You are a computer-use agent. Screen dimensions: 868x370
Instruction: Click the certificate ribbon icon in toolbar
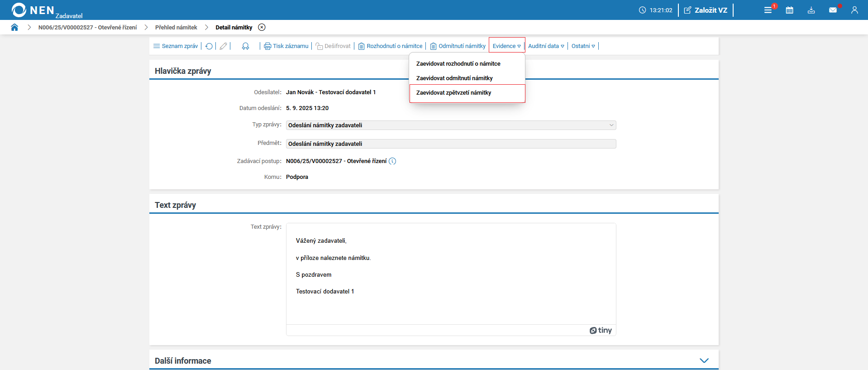pos(245,46)
